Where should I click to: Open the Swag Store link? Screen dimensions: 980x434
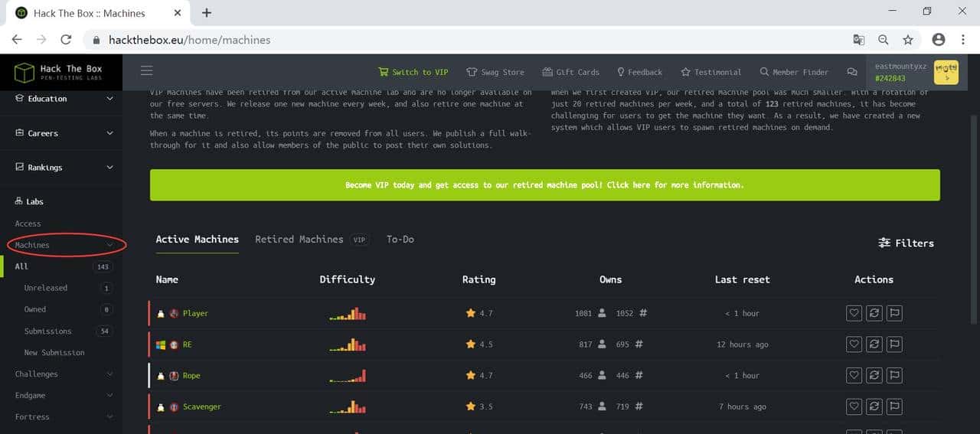[x=495, y=72]
